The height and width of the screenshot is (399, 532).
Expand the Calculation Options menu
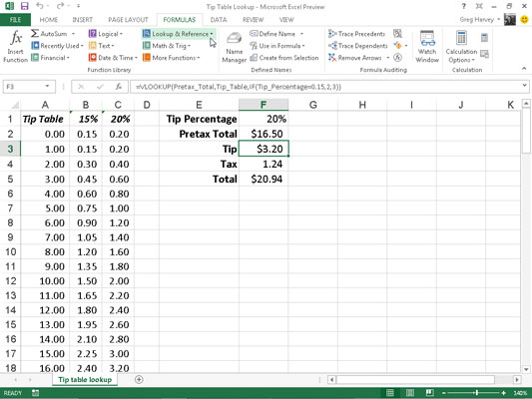point(461,47)
